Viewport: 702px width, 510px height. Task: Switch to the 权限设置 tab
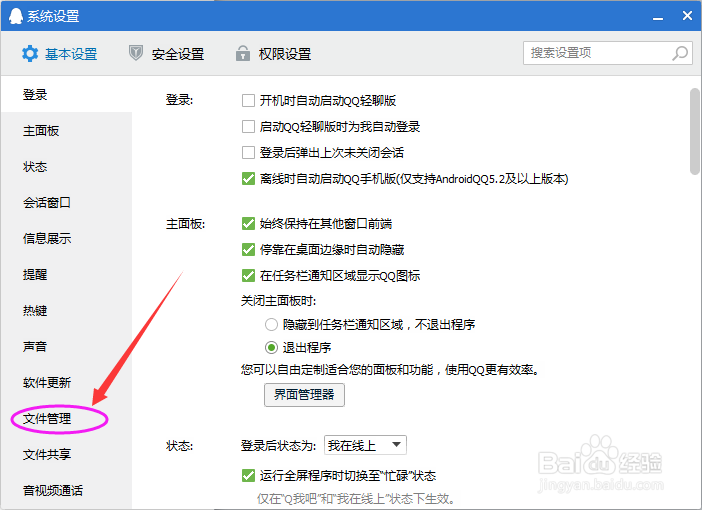point(274,54)
